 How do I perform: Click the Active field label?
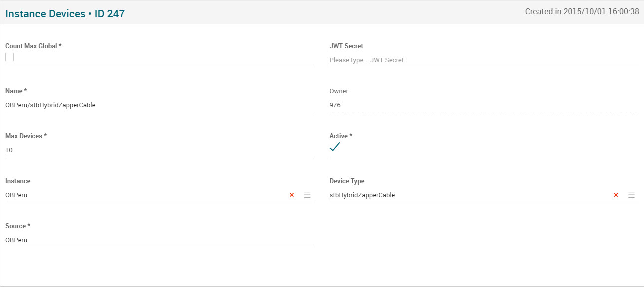click(x=341, y=136)
